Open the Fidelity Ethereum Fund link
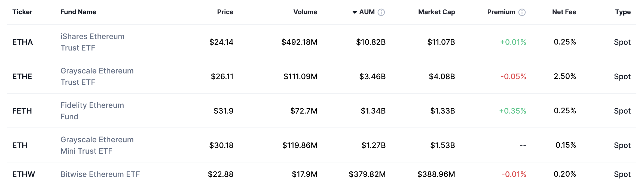Image resolution: width=644 pixels, height=184 pixels. click(x=92, y=111)
